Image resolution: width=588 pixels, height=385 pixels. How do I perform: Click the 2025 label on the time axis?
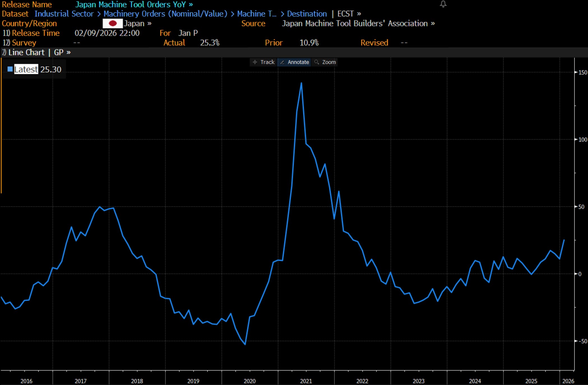tap(531, 381)
